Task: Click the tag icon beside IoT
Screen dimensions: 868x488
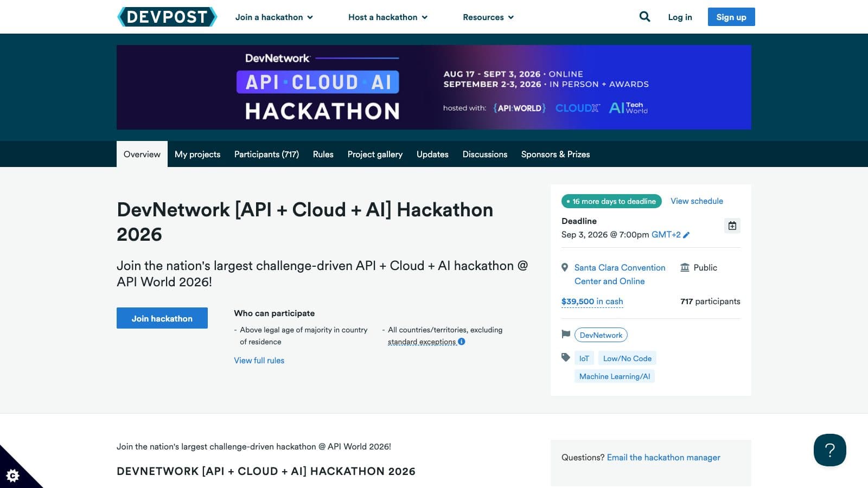Action: click(x=566, y=357)
